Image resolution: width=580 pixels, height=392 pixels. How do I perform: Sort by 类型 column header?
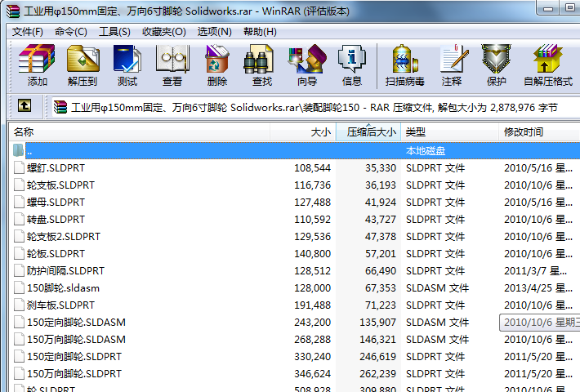pyautogui.click(x=450, y=132)
